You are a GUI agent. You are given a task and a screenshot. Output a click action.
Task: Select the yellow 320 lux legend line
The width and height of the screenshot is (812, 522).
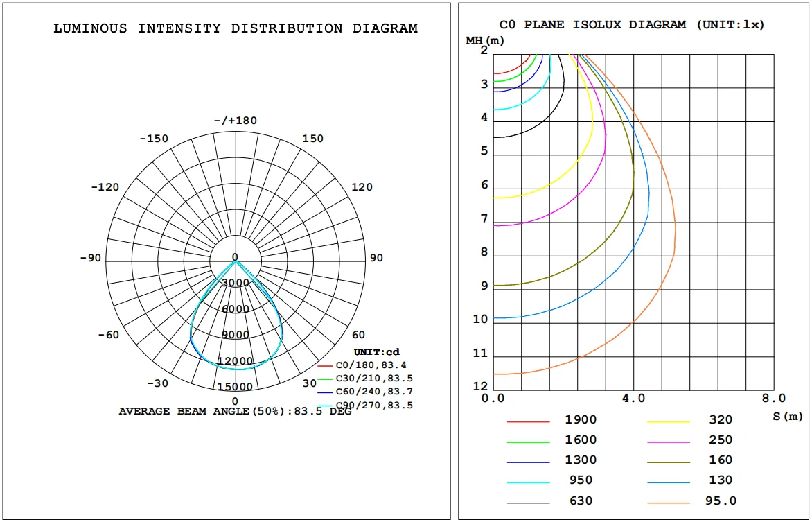point(669,421)
